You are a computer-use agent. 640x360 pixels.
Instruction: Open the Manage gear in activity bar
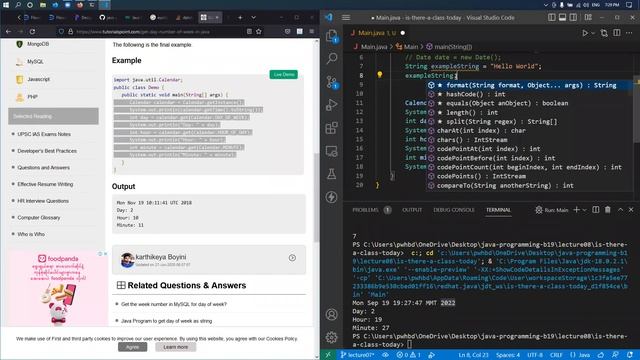pyautogui.click(x=331, y=337)
